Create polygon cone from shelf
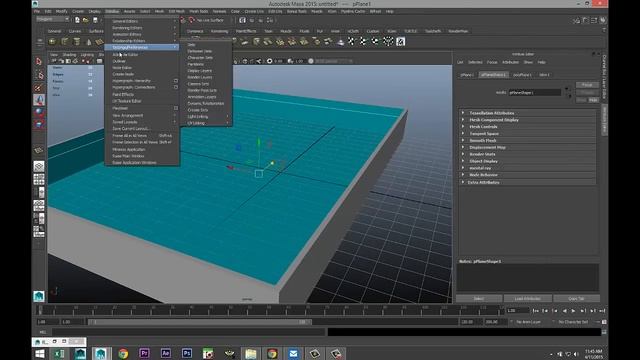Viewport: 640px width, 360px height. pyautogui.click(x=89, y=42)
